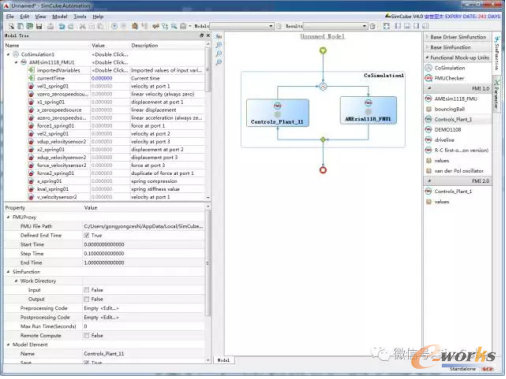The image size is (506, 379).
Task: Toggle the Defined End Time checkbox
Action: click(x=87, y=235)
